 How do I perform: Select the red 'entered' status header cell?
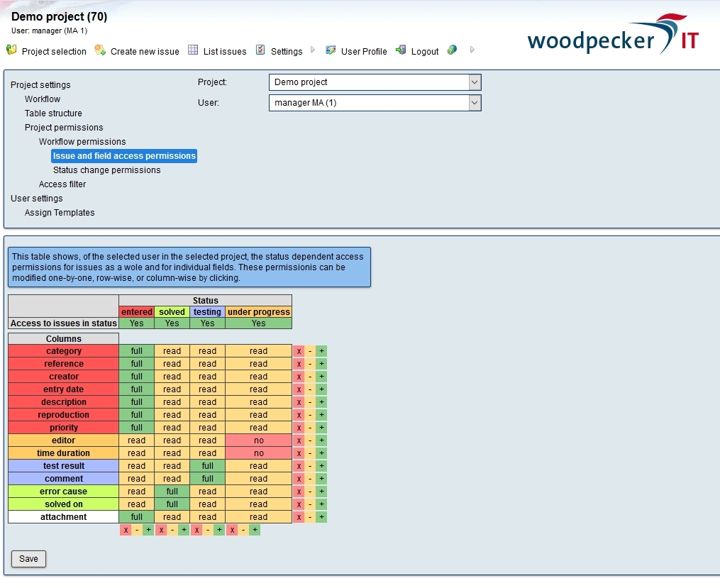pos(136,311)
